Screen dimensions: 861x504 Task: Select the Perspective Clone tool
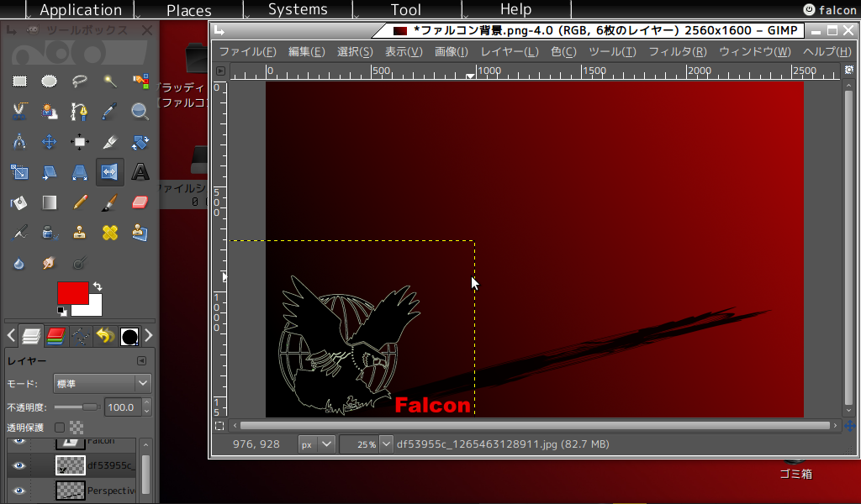[x=140, y=233]
